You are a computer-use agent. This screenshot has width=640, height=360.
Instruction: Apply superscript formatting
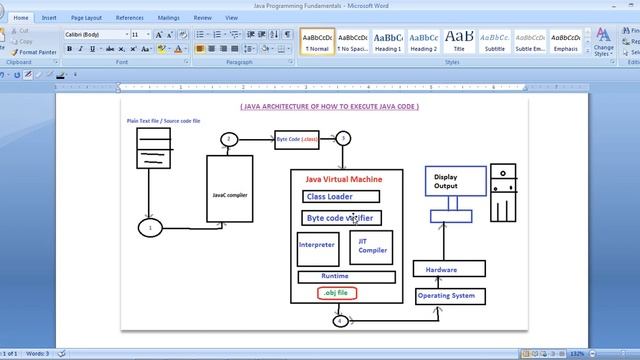pyautogui.click(x=133, y=49)
